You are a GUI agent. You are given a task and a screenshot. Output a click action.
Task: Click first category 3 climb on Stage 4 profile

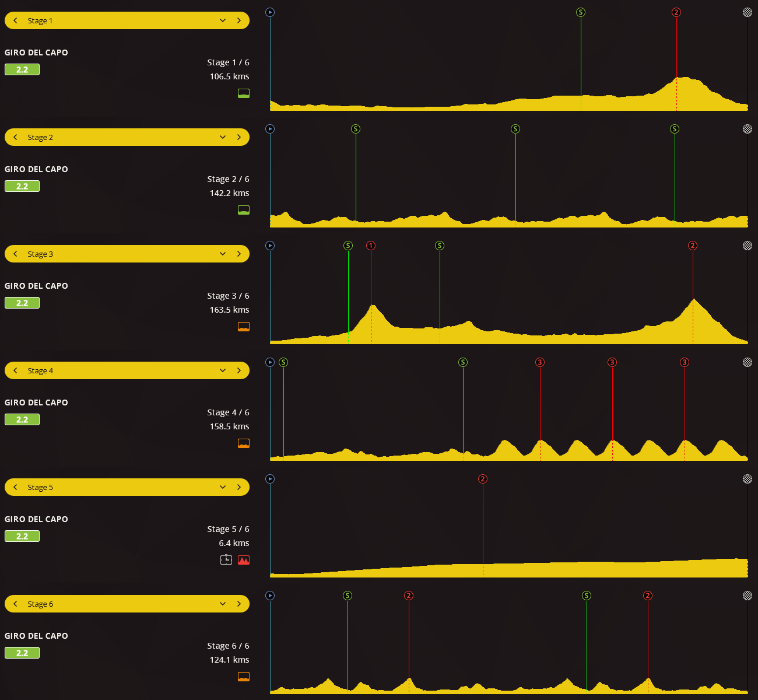[540, 362]
